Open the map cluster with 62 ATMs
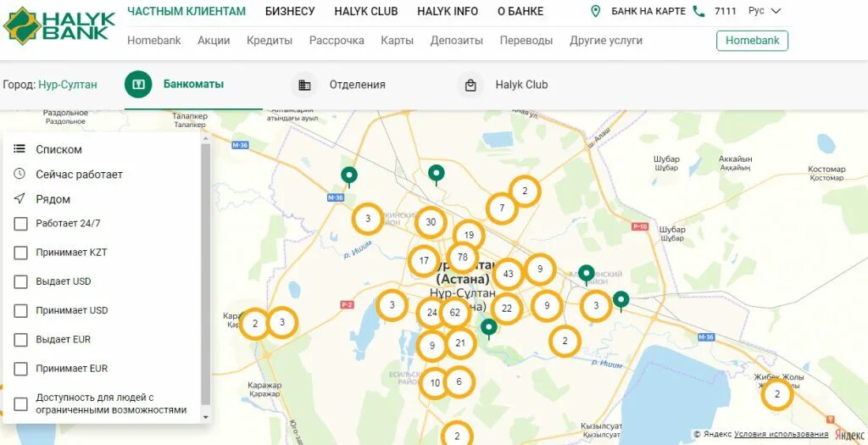 coord(455,313)
